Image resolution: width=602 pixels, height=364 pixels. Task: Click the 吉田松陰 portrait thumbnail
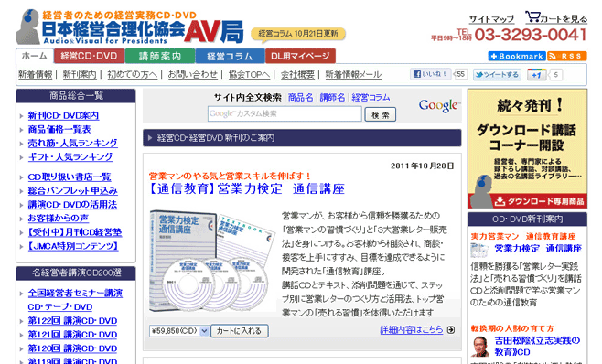click(x=480, y=347)
